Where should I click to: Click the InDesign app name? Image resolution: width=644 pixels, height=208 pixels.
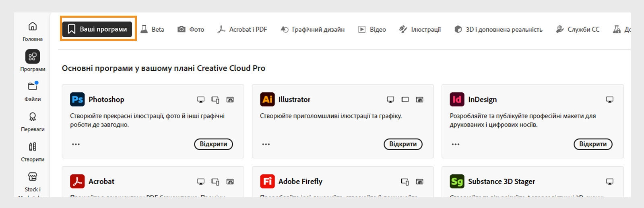482,100
